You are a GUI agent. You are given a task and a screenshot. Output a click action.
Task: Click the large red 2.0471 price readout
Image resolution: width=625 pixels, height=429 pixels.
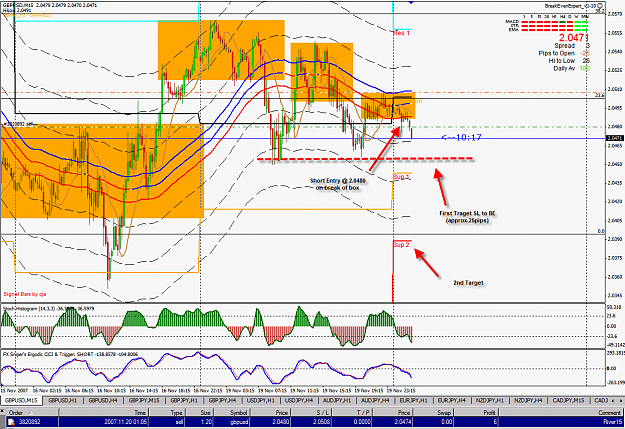574,38
